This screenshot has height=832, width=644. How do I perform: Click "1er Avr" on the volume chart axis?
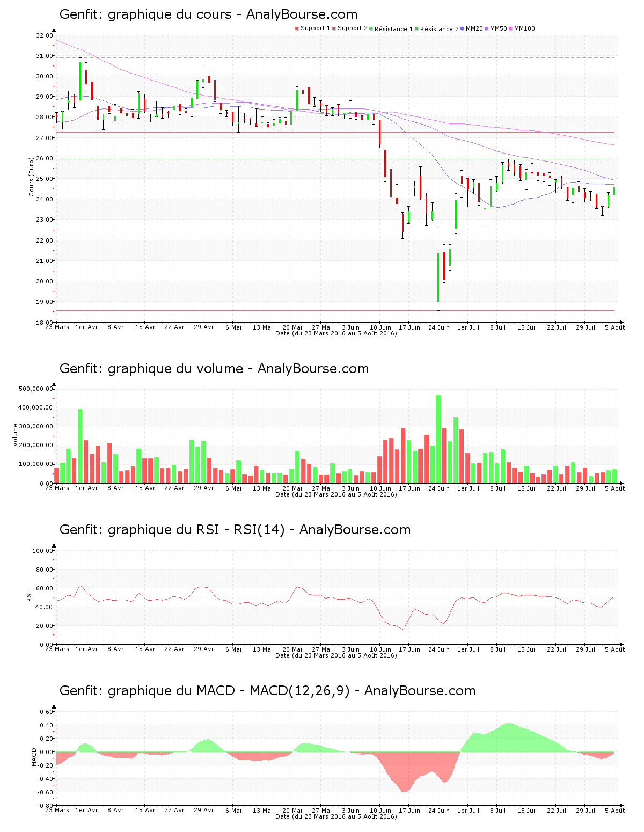(87, 488)
